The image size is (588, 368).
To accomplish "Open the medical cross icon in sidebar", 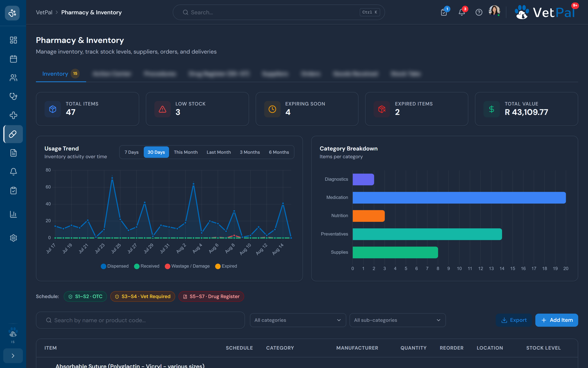I will click(x=13, y=115).
